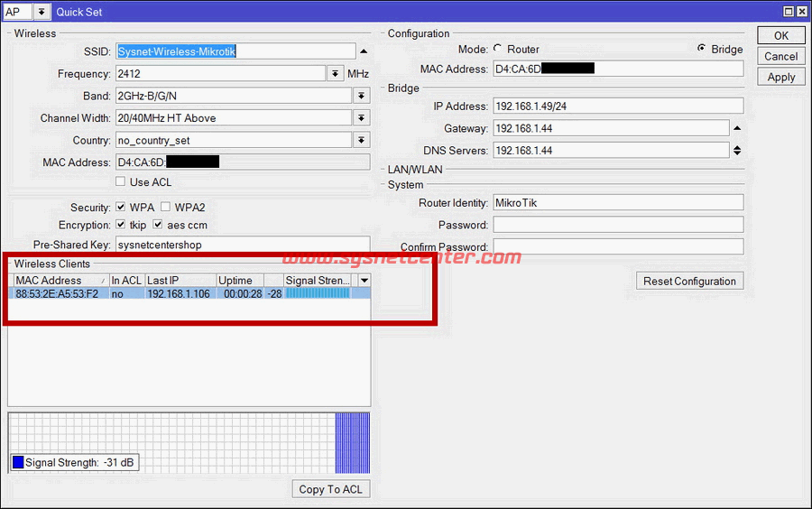Select Router mode radio button
Image resolution: width=812 pixels, height=509 pixels.
(498, 48)
